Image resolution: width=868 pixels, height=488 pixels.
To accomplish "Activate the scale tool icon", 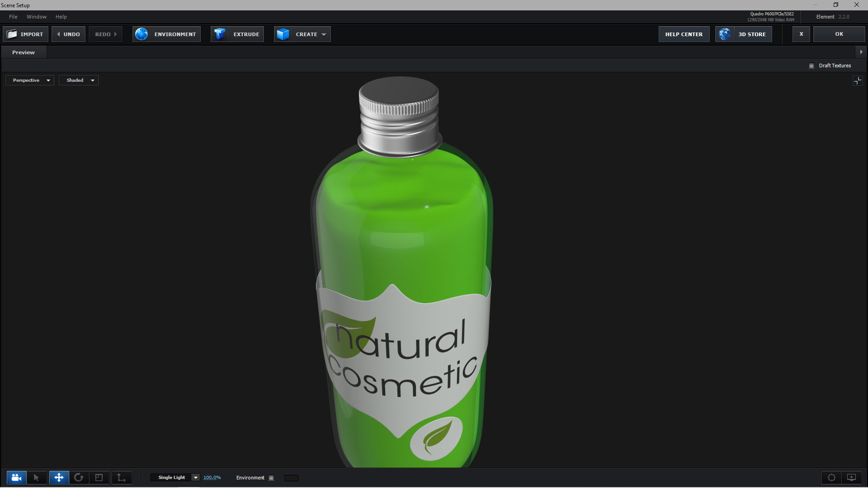I will click(99, 478).
